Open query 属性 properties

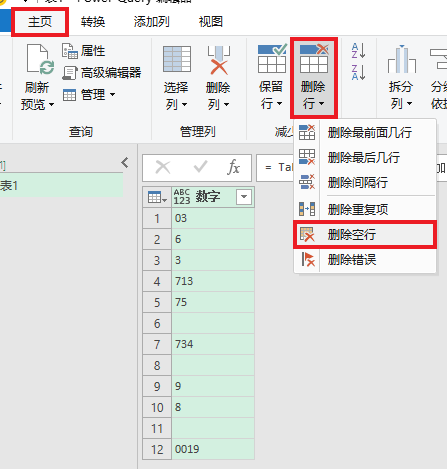(x=83, y=51)
